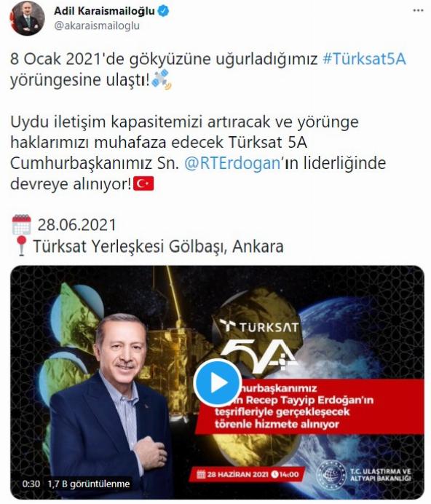Click the red ceremony announcement banner text
431x504 pixels.
(294, 406)
